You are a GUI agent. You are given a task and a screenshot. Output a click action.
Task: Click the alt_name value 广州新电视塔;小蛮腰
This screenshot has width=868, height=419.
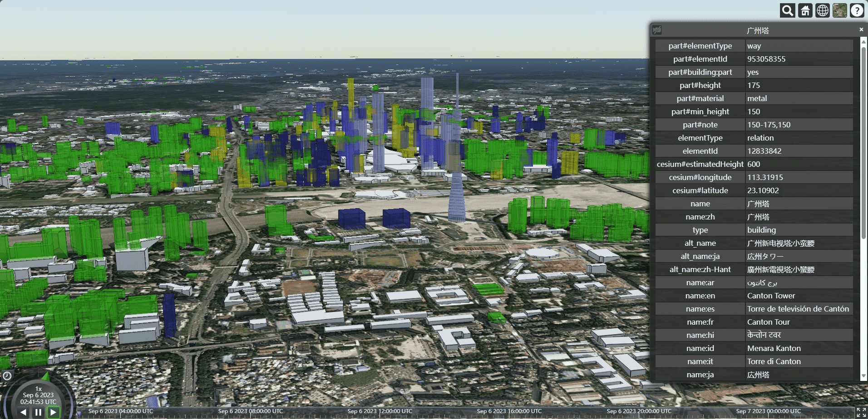pyautogui.click(x=781, y=243)
